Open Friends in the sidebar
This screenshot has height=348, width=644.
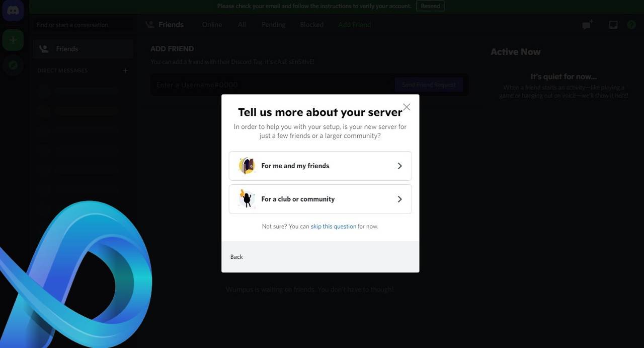pyautogui.click(x=84, y=49)
